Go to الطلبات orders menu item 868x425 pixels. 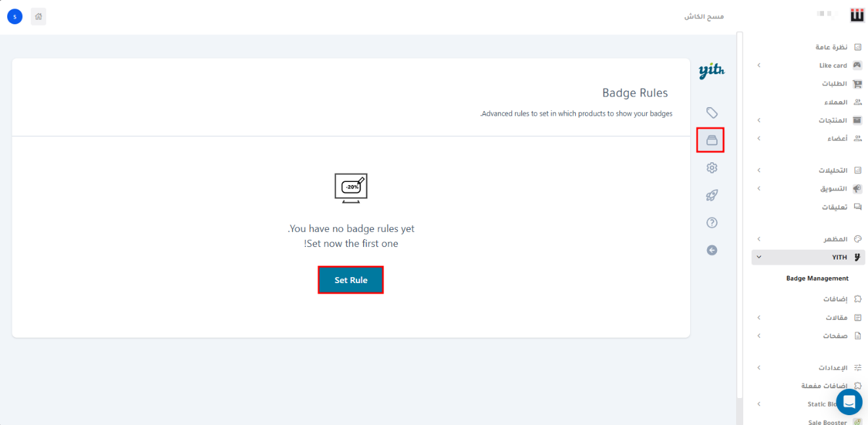point(834,84)
